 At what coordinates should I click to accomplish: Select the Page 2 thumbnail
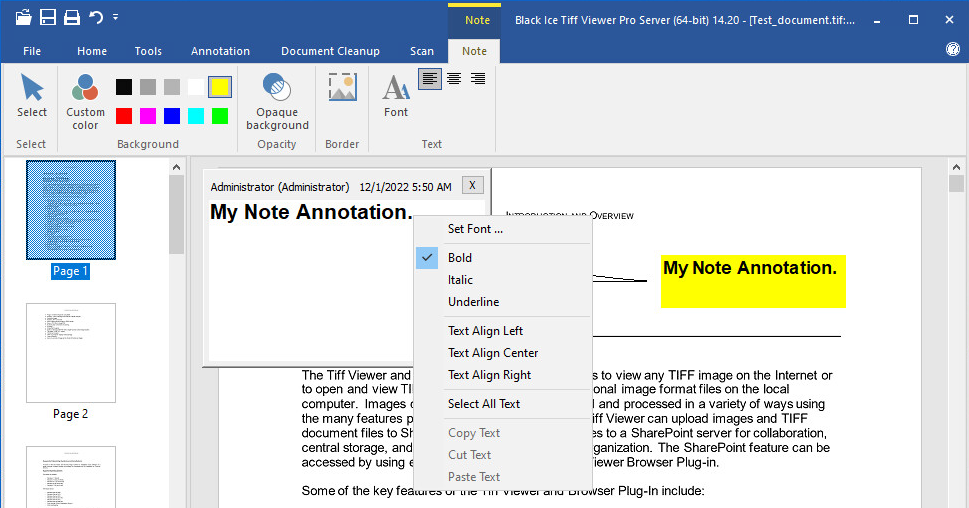click(x=71, y=353)
